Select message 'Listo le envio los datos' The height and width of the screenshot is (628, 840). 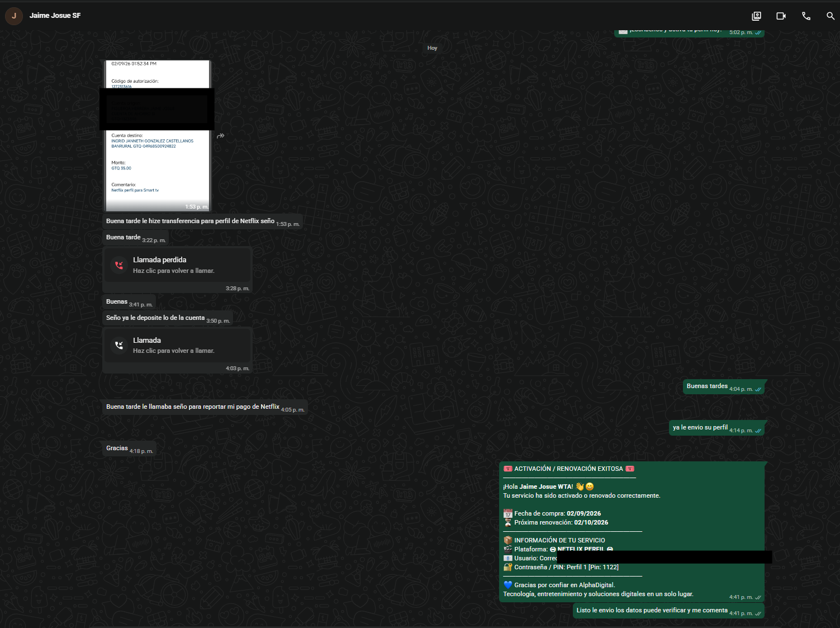(668, 611)
